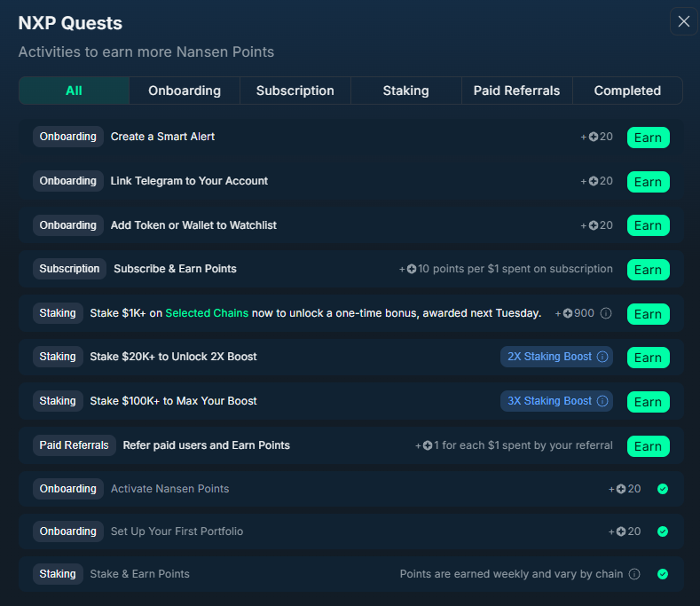Close the NXP Quests dialog
The width and height of the screenshot is (700, 606).
pos(683,22)
